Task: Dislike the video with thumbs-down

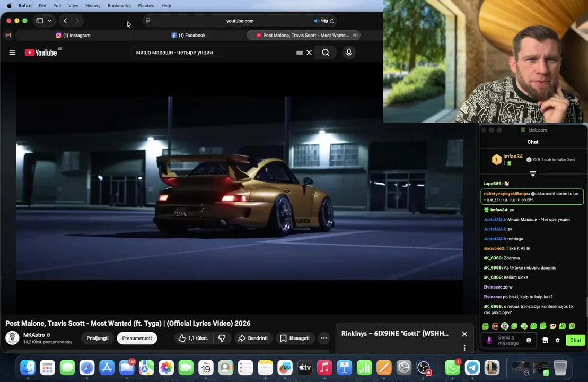Action: 222,338
